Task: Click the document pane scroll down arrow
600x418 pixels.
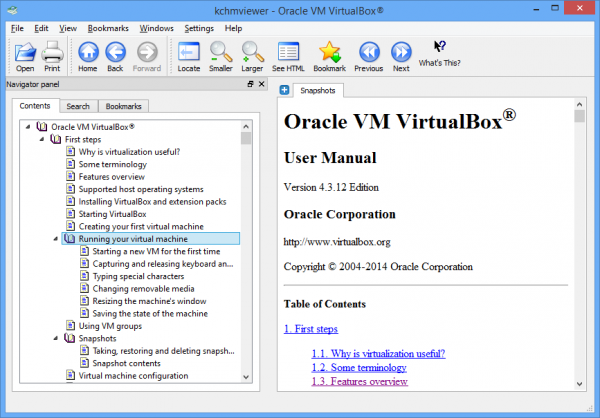Action: pyautogui.click(x=579, y=384)
